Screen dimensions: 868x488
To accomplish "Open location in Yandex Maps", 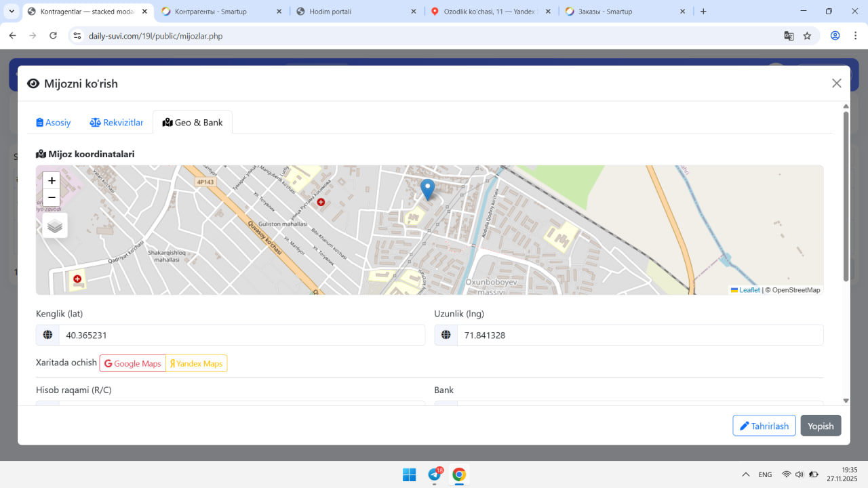I will click(x=197, y=364).
